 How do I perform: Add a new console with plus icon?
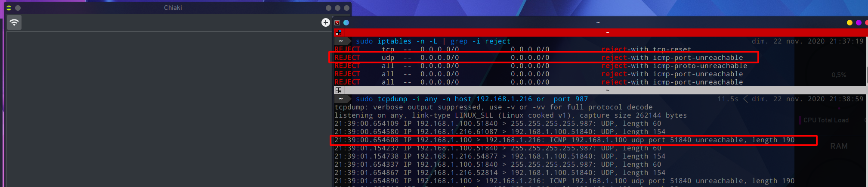click(x=326, y=22)
